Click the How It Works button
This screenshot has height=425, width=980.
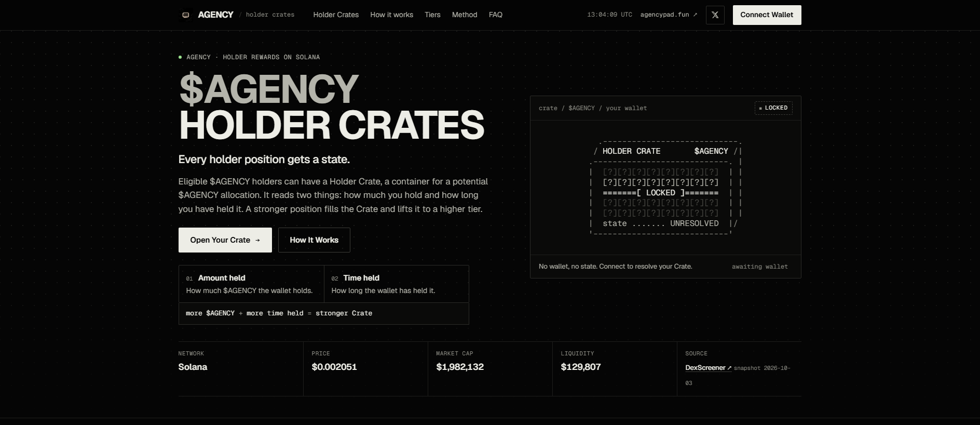pos(314,240)
